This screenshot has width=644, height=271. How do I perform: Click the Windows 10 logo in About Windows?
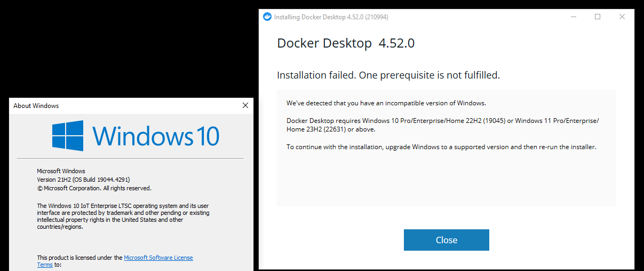pyautogui.click(x=136, y=136)
